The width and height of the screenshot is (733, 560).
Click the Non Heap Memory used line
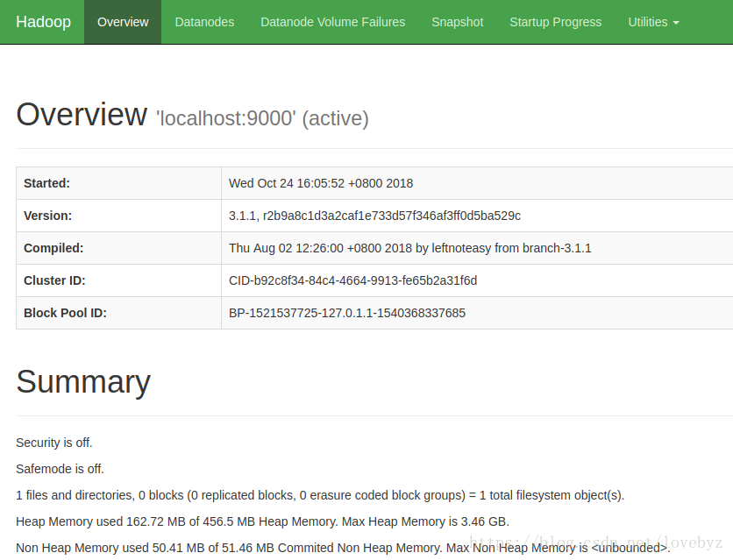(344, 548)
